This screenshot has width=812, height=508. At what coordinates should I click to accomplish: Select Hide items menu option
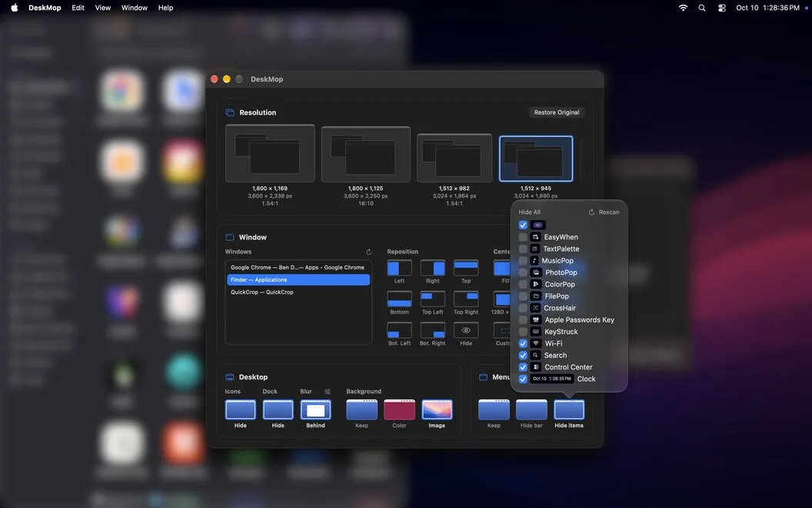pyautogui.click(x=569, y=409)
